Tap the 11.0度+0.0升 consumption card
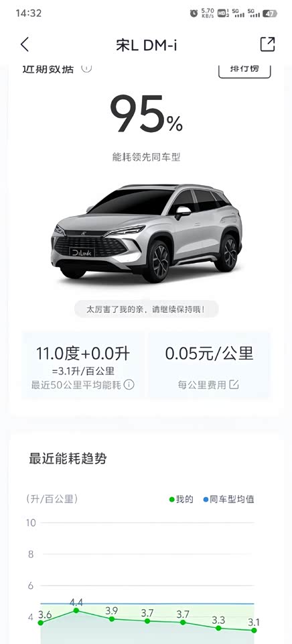 click(83, 366)
